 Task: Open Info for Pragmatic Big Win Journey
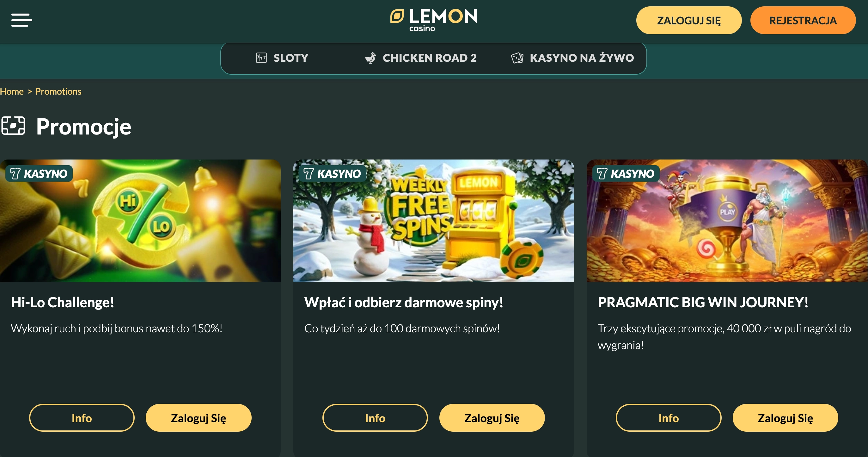[x=669, y=418]
